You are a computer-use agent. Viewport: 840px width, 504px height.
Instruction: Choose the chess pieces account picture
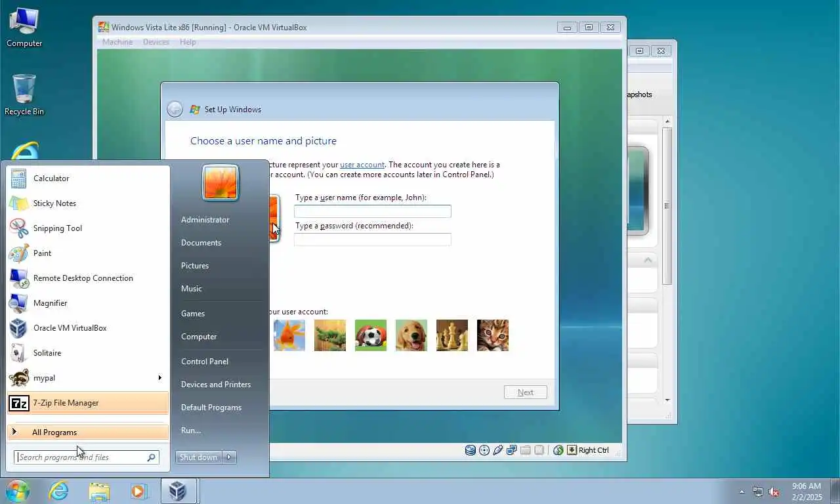click(452, 335)
